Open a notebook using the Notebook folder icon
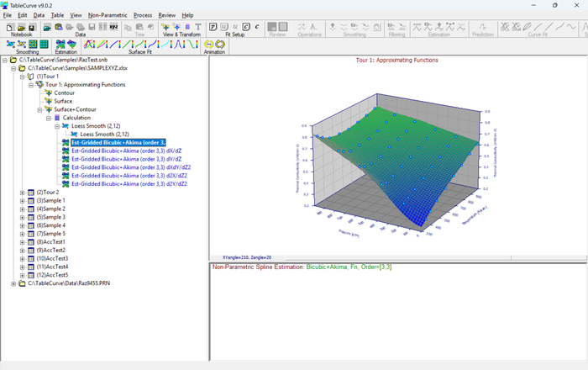The height and width of the screenshot is (370, 588). (x=21, y=28)
